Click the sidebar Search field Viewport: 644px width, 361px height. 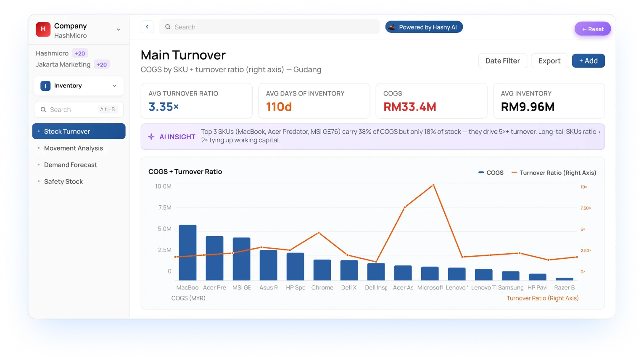click(x=79, y=109)
